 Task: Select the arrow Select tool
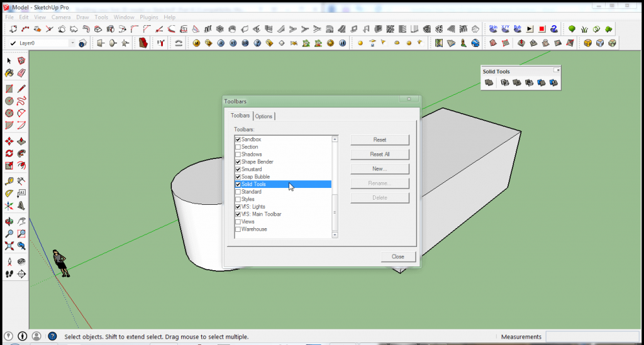pyautogui.click(x=9, y=61)
